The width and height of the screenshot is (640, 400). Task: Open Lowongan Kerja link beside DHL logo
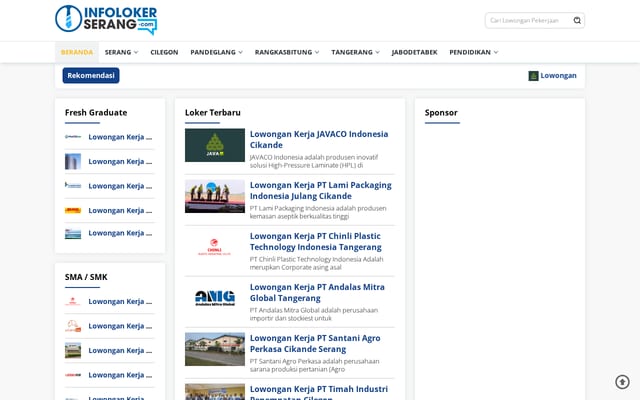(120, 211)
